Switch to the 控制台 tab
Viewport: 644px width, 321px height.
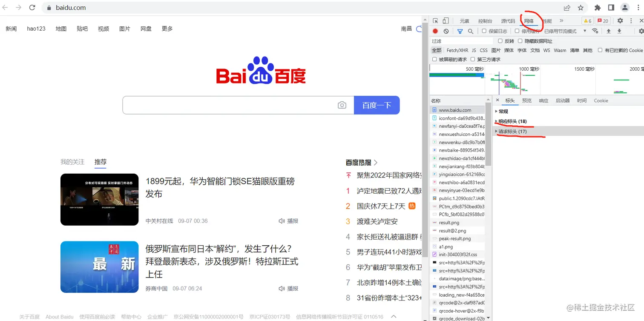click(x=485, y=21)
